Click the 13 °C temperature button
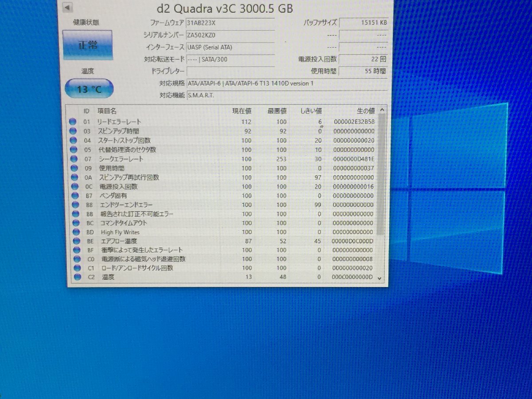Viewport: 532px width, 399px height. (89, 89)
